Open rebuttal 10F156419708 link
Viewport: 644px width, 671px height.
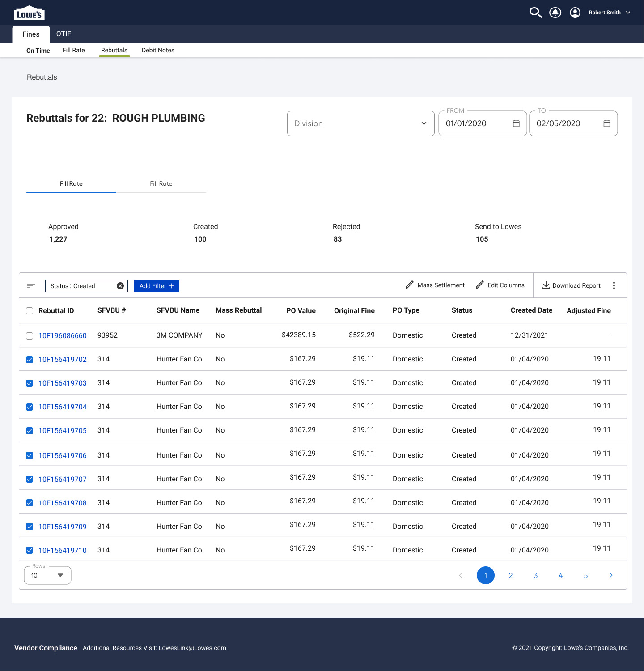63,503
